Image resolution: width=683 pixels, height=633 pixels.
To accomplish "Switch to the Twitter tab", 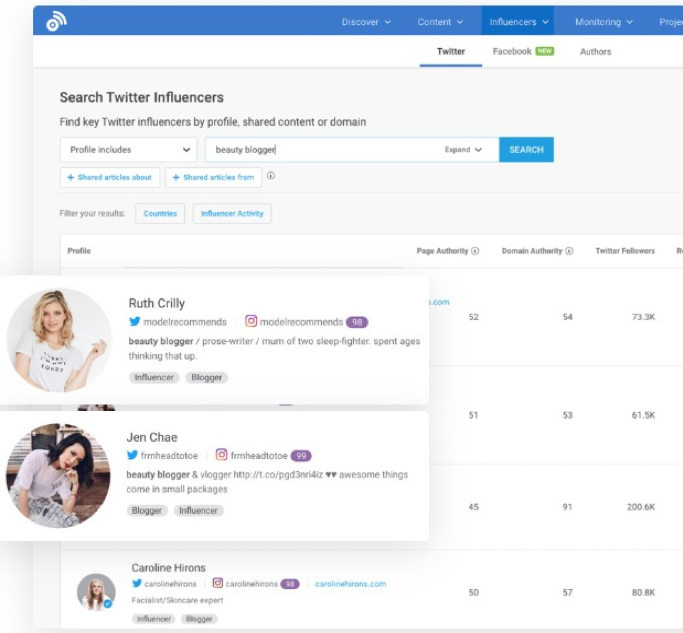I will pyautogui.click(x=451, y=51).
